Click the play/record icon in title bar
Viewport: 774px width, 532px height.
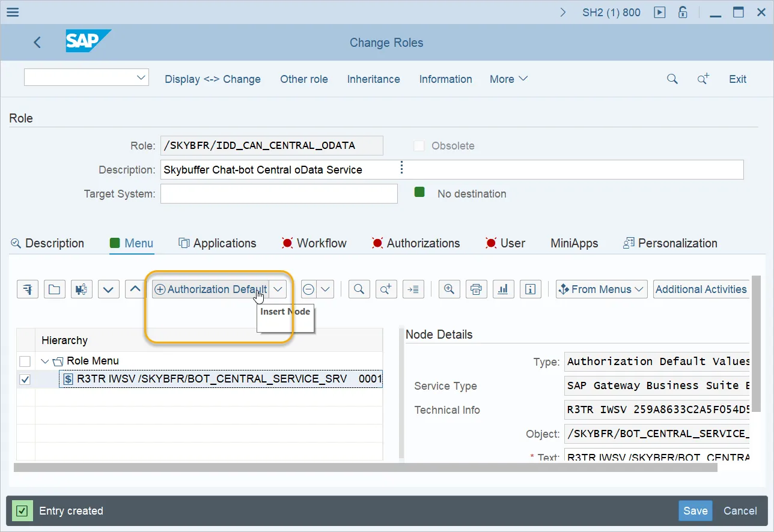tap(660, 12)
